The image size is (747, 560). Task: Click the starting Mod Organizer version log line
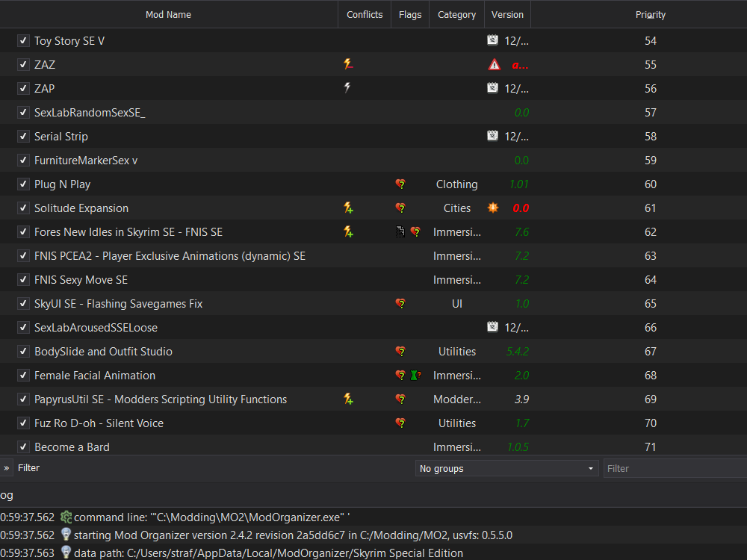tap(293, 535)
